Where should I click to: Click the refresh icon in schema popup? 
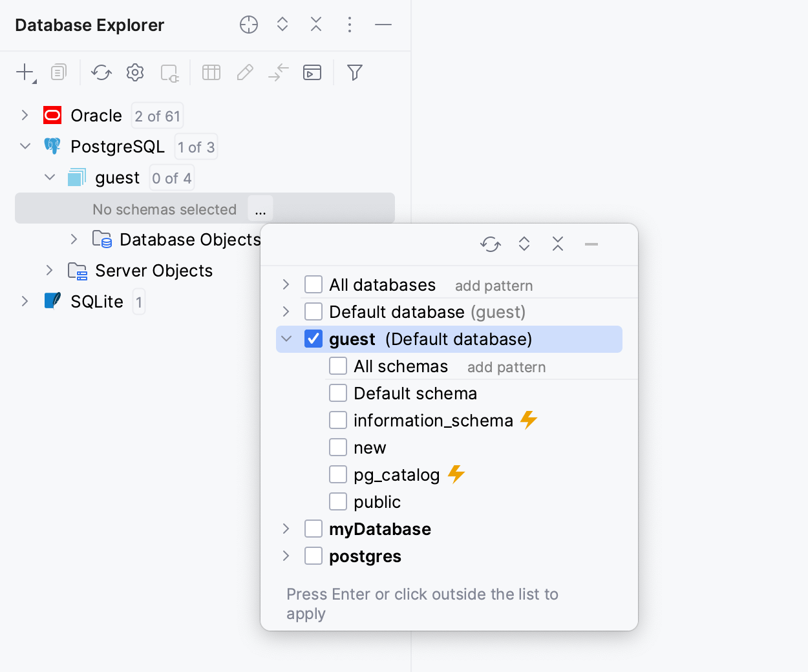(491, 244)
